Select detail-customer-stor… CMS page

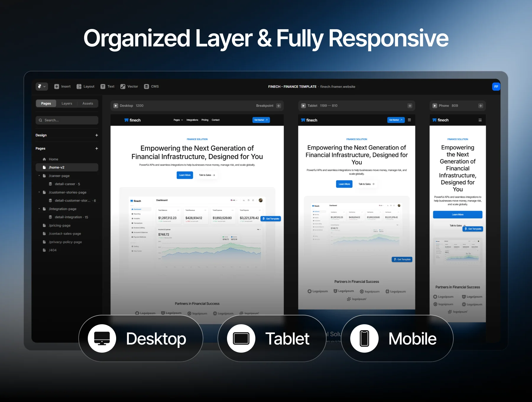tap(72, 200)
